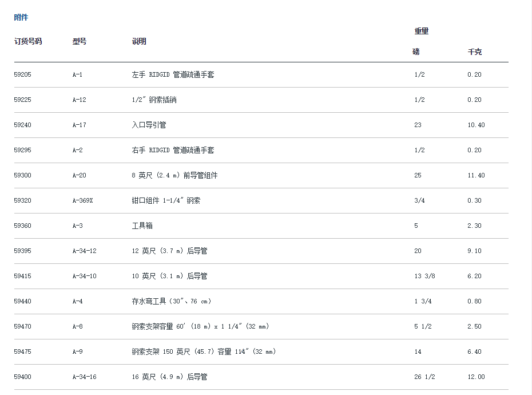
Task: Click the 附件 section heading
Action: tap(21, 18)
